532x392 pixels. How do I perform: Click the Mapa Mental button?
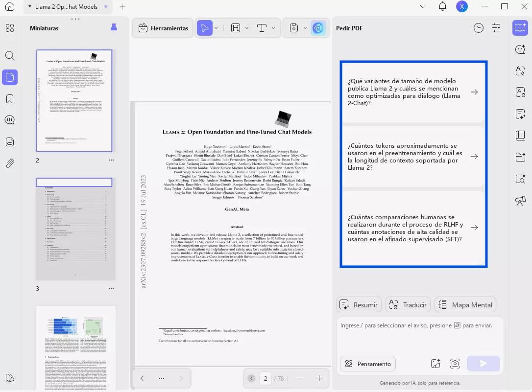(x=465, y=305)
